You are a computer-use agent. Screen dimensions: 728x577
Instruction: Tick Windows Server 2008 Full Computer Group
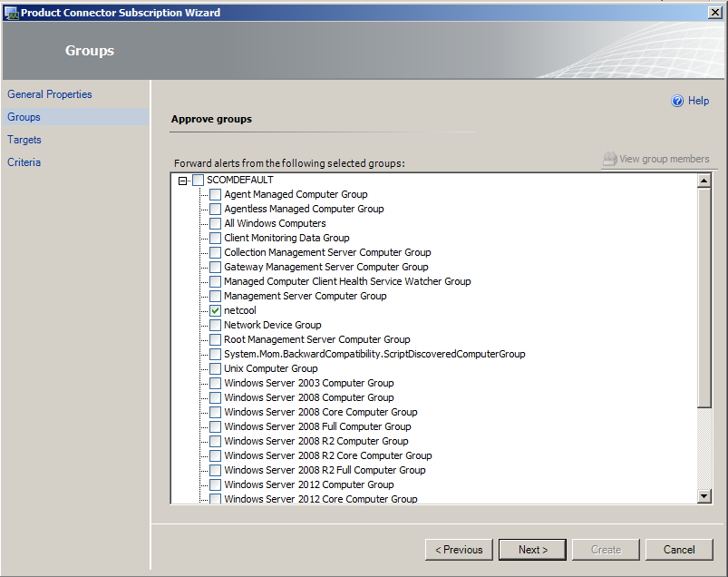(215, 426)
